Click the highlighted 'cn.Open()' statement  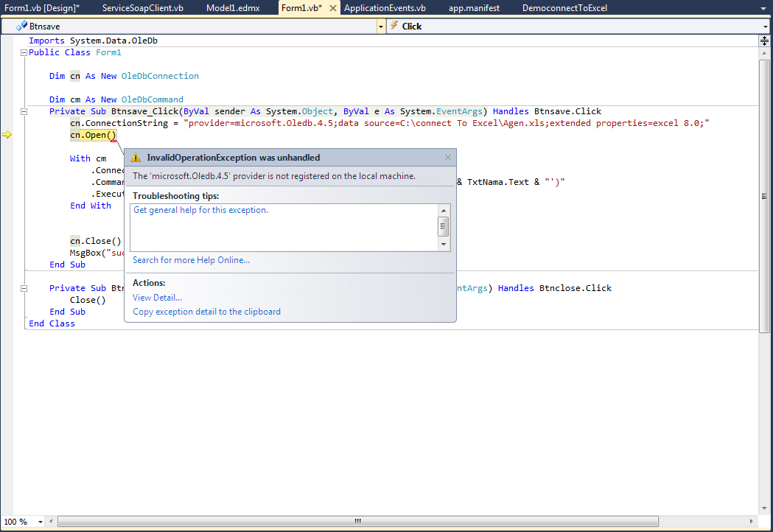point(93,135)
